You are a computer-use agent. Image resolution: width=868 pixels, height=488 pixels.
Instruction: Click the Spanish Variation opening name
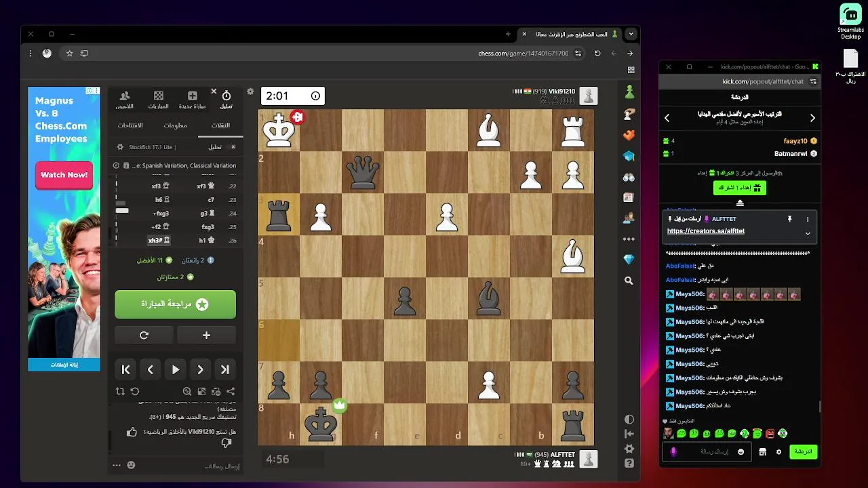(184, 165)
